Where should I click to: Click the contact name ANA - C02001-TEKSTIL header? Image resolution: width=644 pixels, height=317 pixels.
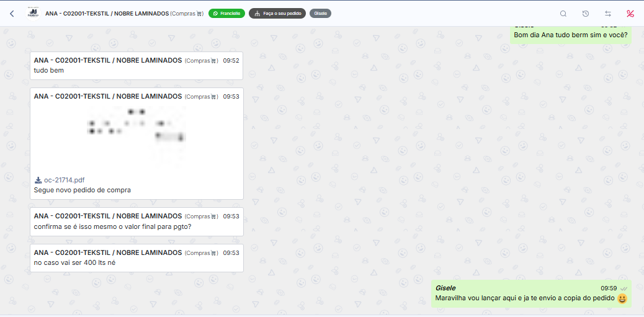point(107,14)
